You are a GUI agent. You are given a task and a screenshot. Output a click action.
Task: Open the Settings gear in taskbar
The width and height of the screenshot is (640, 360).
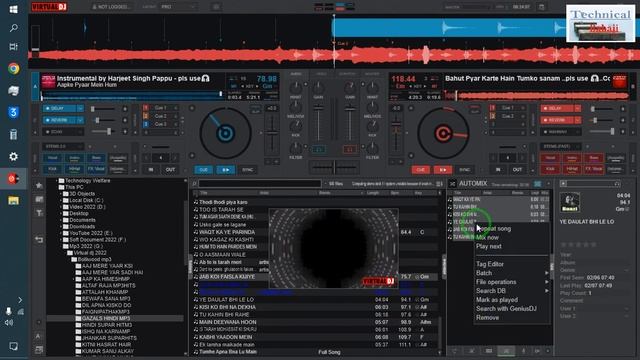point(13,157)
